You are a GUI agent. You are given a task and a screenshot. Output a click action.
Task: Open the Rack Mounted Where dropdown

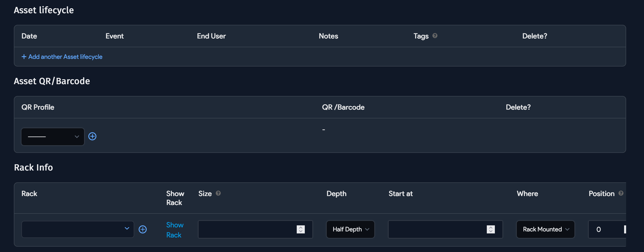[545, 229]
